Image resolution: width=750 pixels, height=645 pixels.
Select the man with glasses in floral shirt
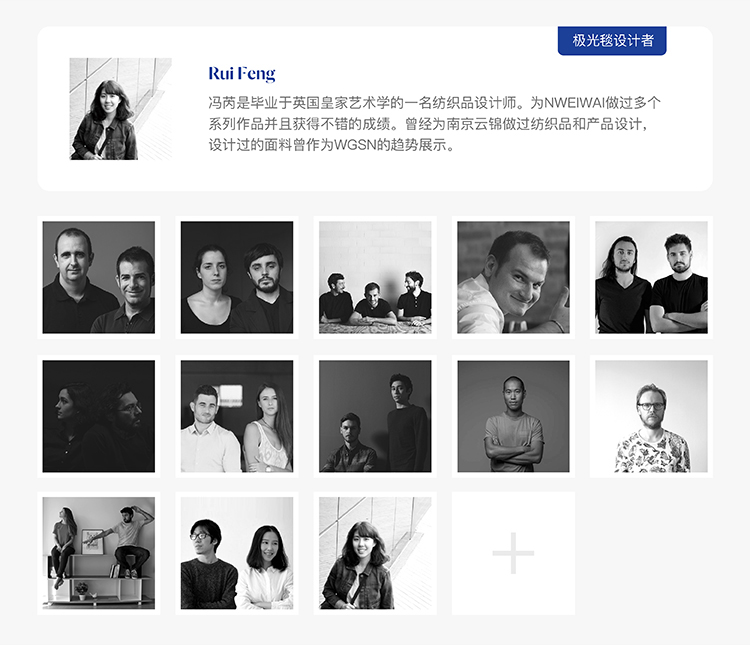651,416
